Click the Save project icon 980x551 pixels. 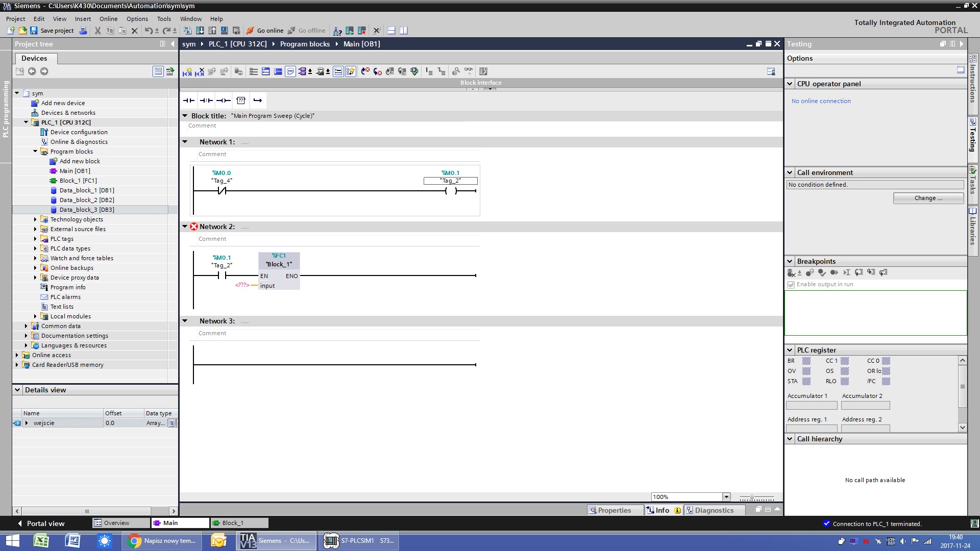pyautogui.click(x=34, y=31)
